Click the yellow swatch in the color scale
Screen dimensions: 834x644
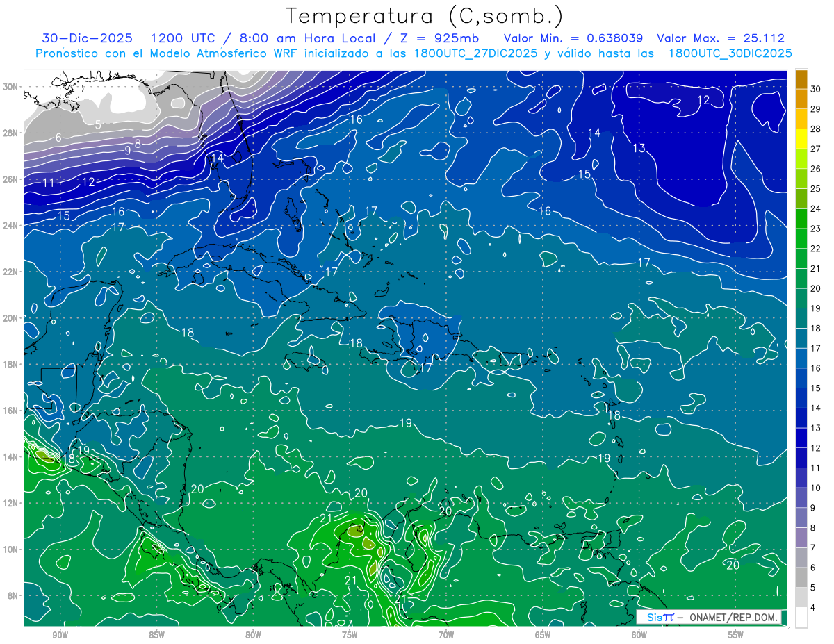(801, 139)
